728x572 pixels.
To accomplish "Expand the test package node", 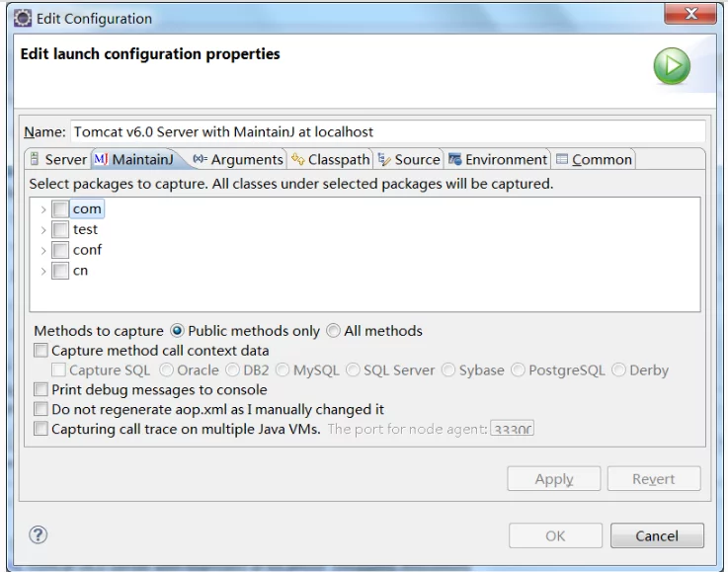I will coord(43,230).
